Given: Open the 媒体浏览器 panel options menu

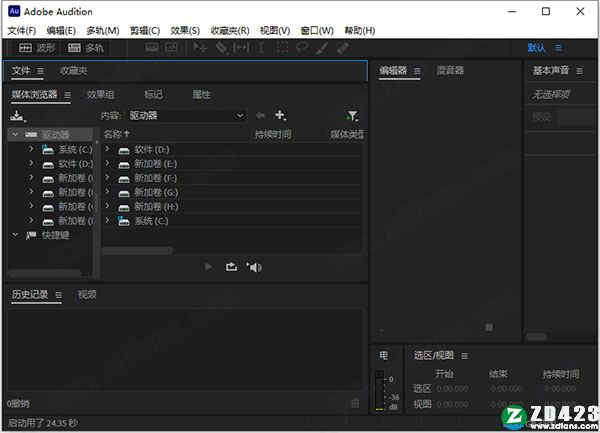Looking at the screenshot, I should coord(67,95).
